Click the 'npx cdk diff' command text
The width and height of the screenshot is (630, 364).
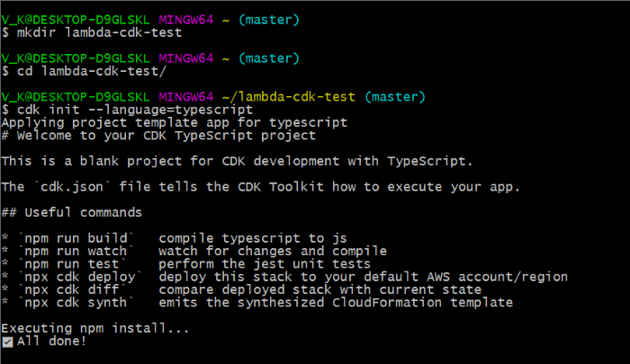point(72,289)
